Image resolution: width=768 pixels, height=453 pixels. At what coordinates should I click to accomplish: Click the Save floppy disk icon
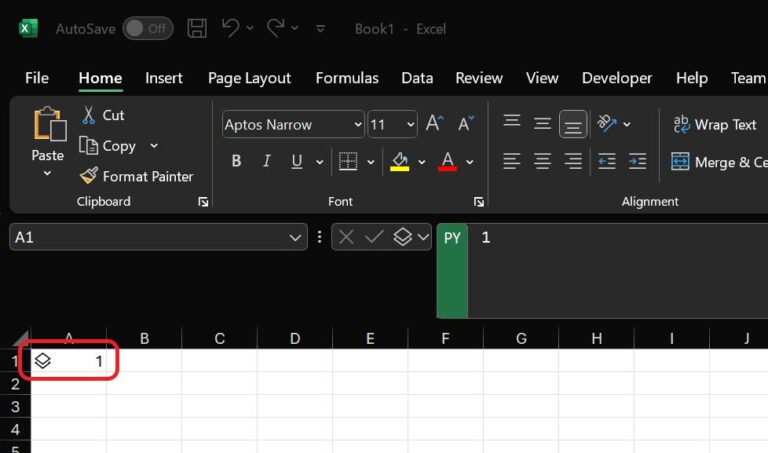click(x=197, y=28)
